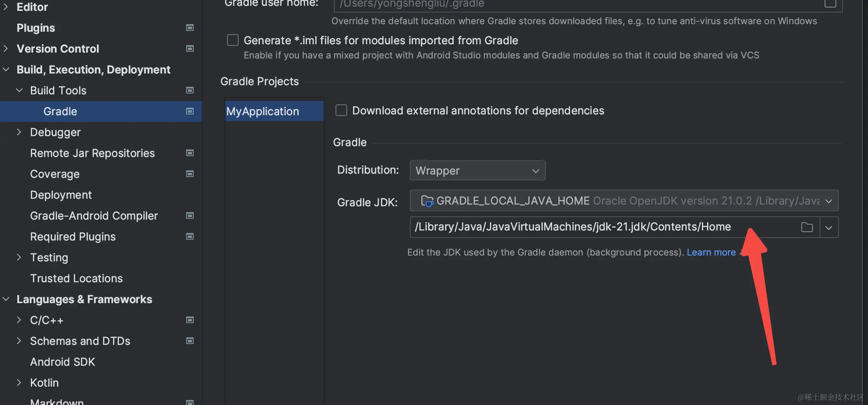Open the Gradle JDK dropdown
Screen dimensions: 868x405
click(623, 201)
